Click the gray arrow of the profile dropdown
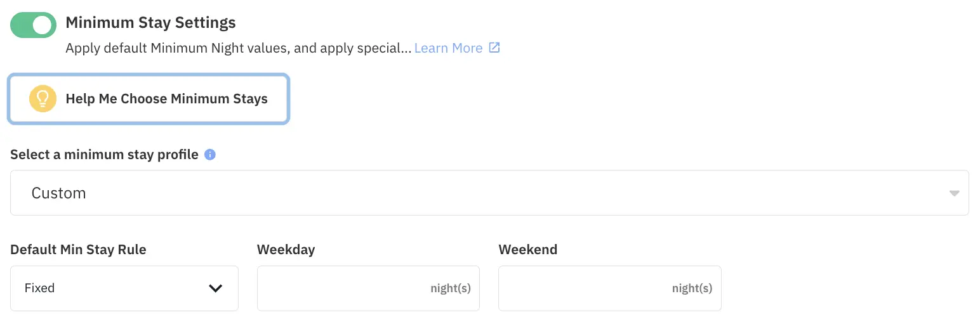 tap(954, 193)
